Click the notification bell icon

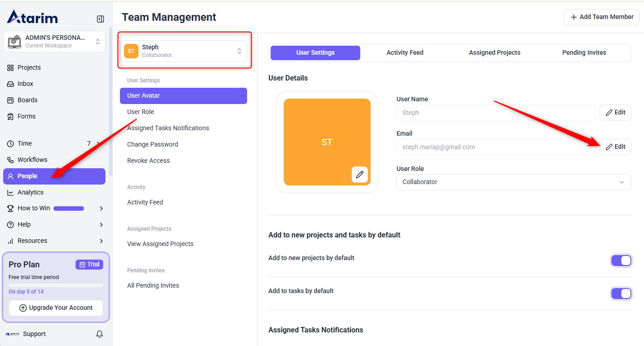pyautogui.click(x=100, y=334)
